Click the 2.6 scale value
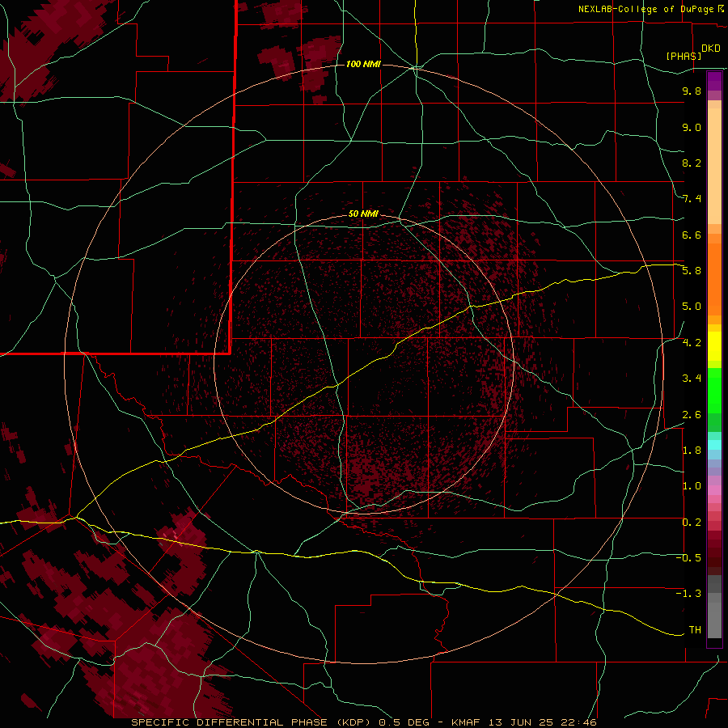The image size is (728, 728). tap(692, 415)
